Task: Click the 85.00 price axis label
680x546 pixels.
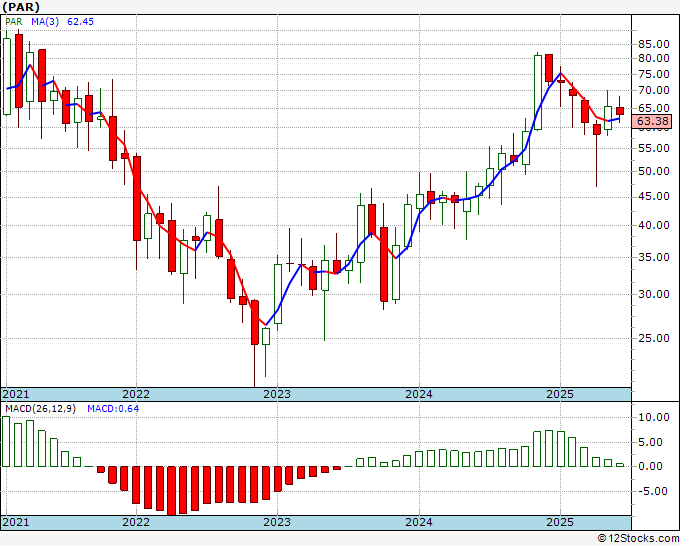Action: click(654, 44)
